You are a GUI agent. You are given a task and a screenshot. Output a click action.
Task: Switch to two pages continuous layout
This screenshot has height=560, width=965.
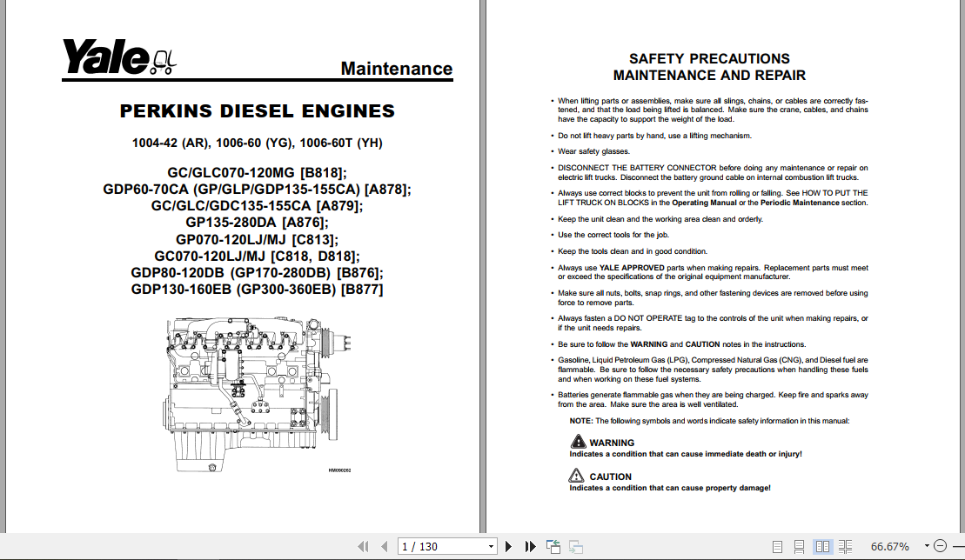[x=845, y=546]
